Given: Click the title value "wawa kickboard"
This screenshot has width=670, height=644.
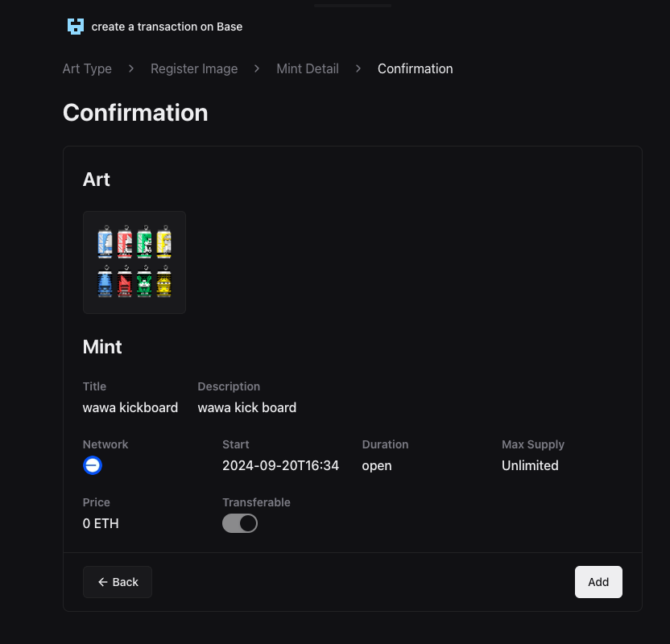Looking at the screenshot, I should pyautogui.click(x=130, y=407).
